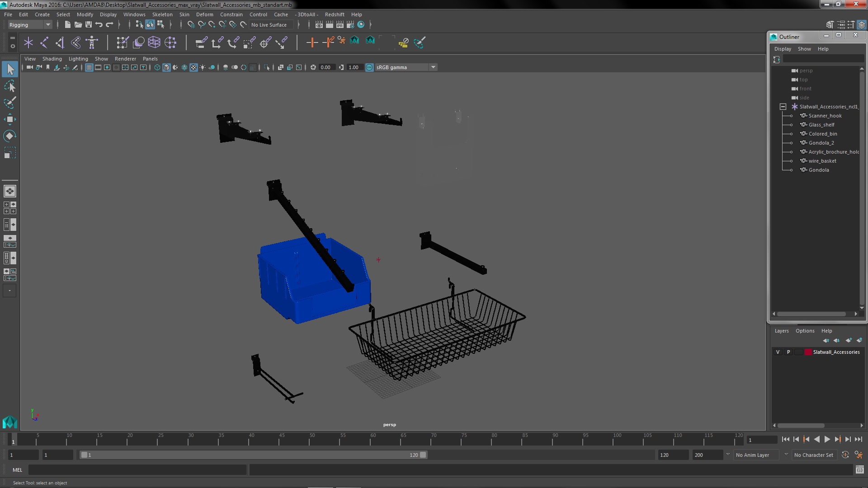
Task: Click the Create lattice shelf icon
Action: [x=154, y=42]
